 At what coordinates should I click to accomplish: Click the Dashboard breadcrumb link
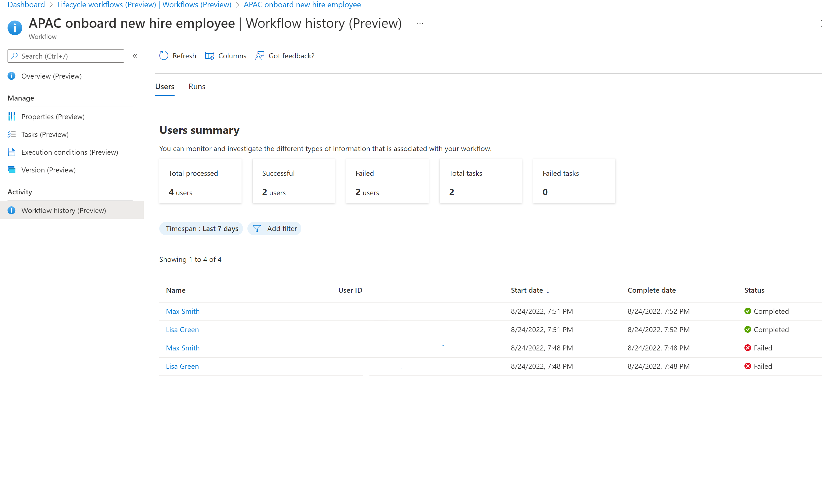pos(26,4)
